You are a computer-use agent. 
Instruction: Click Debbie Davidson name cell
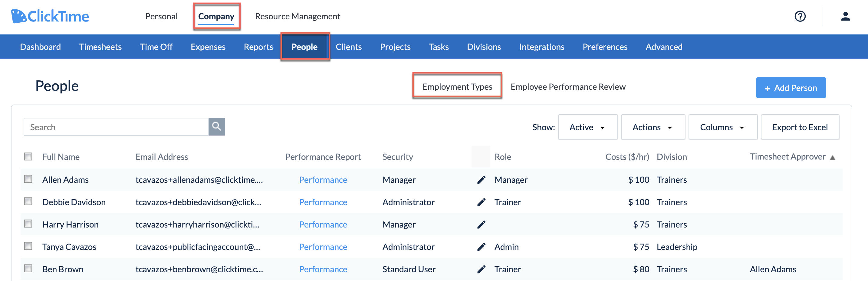(74, 202)
